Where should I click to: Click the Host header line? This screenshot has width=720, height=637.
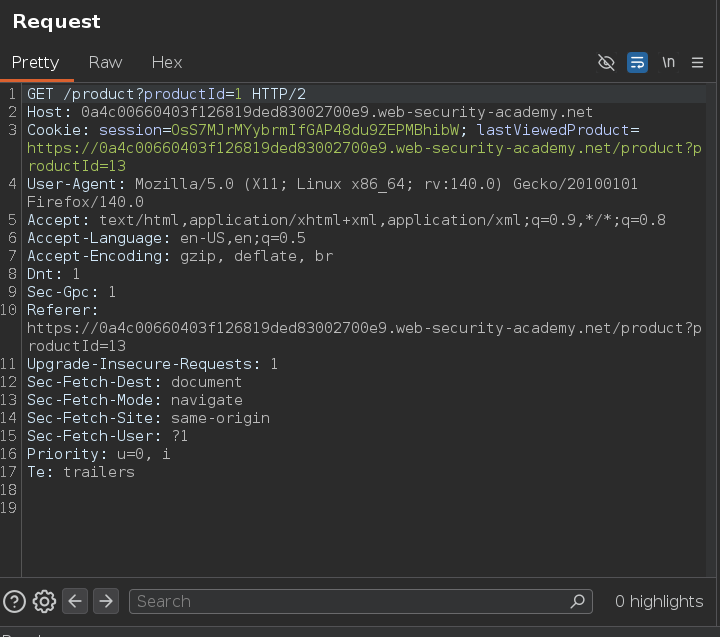[x=310, y=112]
